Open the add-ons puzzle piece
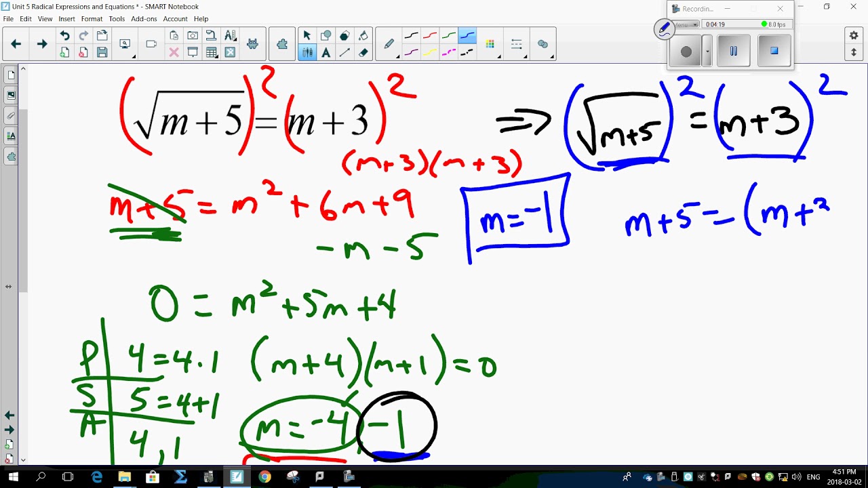The height and width of the screenshot is (488, 868). click(282, 44)
